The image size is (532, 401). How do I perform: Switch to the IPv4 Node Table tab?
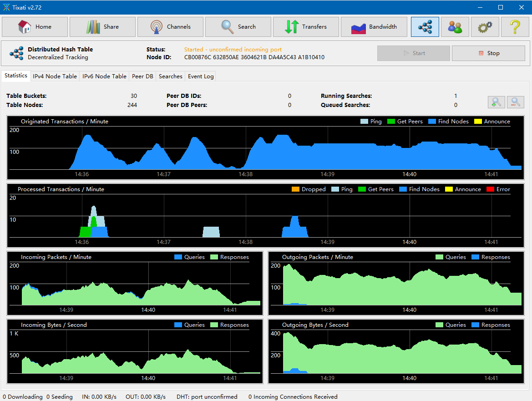[x=55, y=76]
